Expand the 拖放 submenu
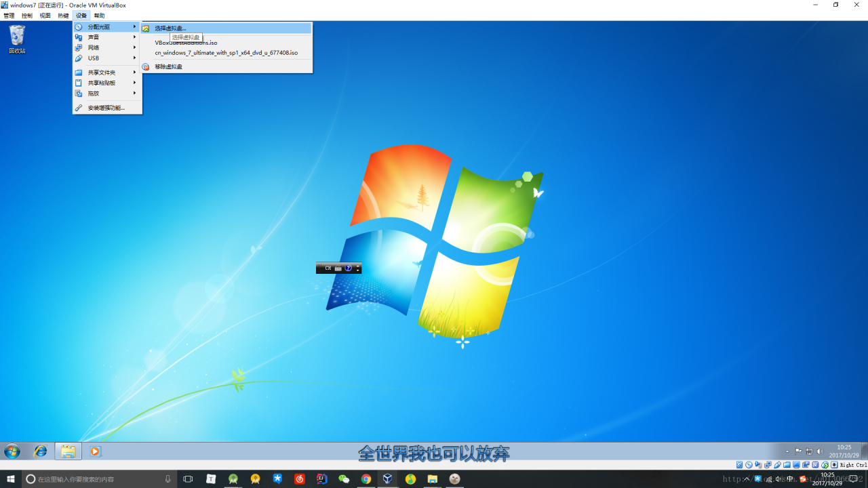 tap(107, 94)
